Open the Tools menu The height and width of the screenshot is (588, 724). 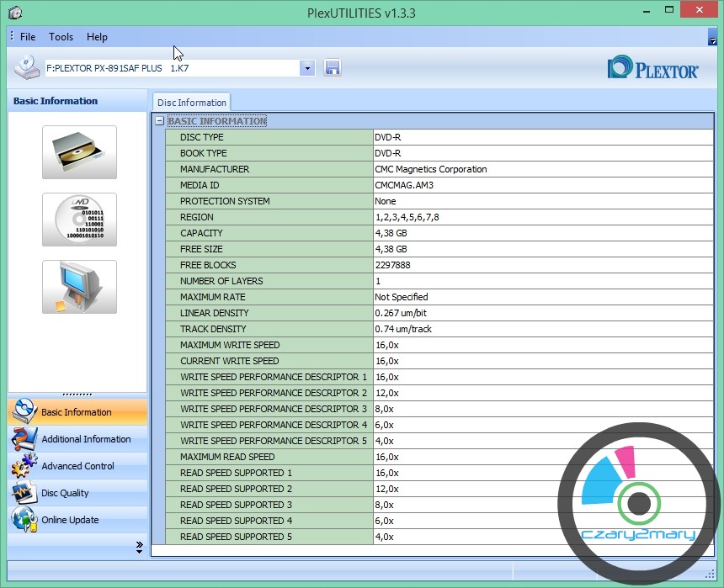[x=61, y=37]
